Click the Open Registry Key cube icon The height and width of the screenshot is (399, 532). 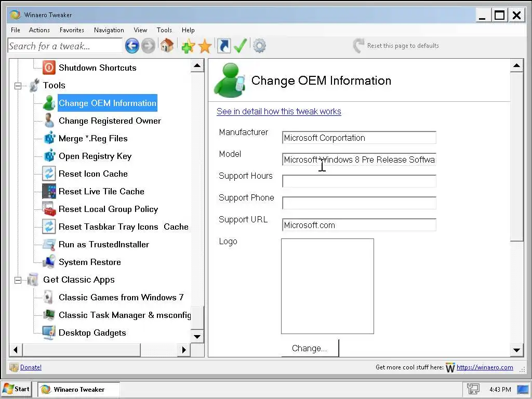pos(49,156)
